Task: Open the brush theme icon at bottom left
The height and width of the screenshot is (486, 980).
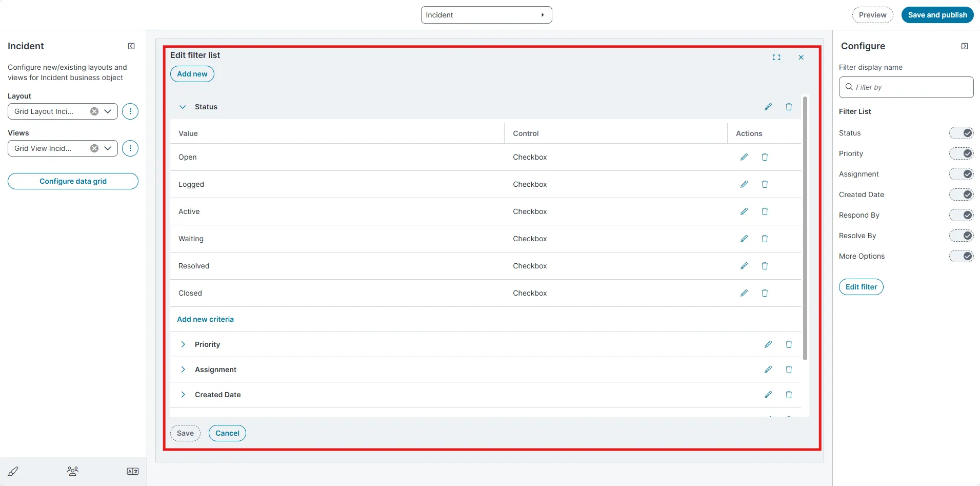Action: point(13,471)
